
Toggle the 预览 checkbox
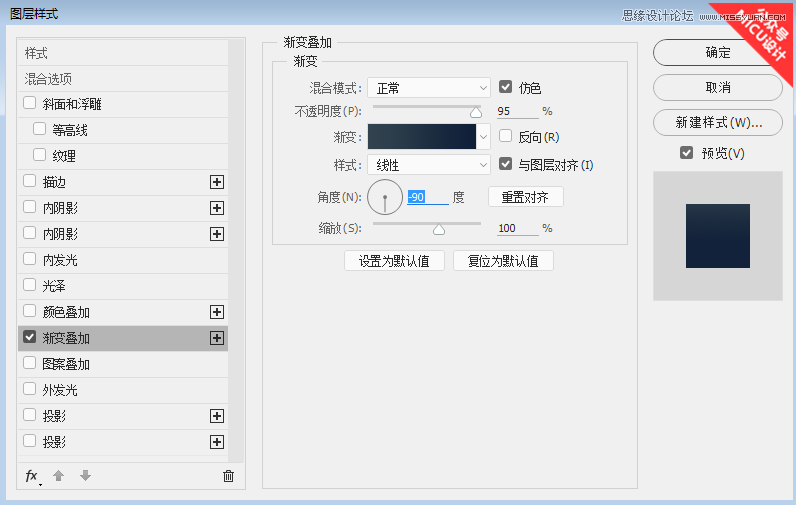[686, 153]
